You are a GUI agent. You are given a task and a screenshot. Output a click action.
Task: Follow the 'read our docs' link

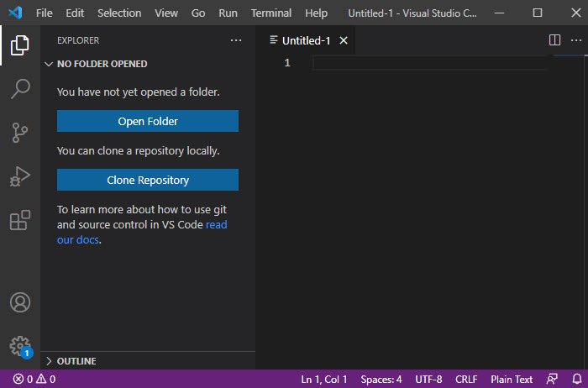[x=216, y=225]
